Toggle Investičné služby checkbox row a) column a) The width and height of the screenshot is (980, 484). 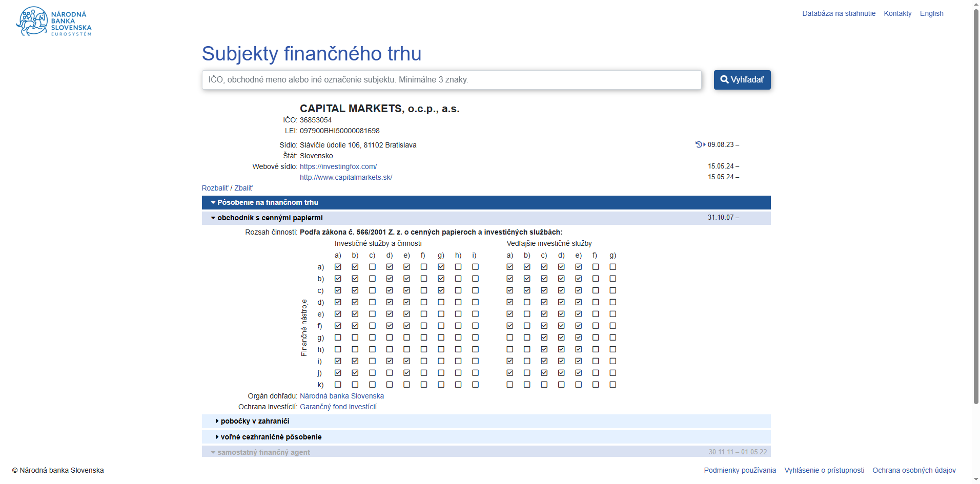(x=338, y=267)
